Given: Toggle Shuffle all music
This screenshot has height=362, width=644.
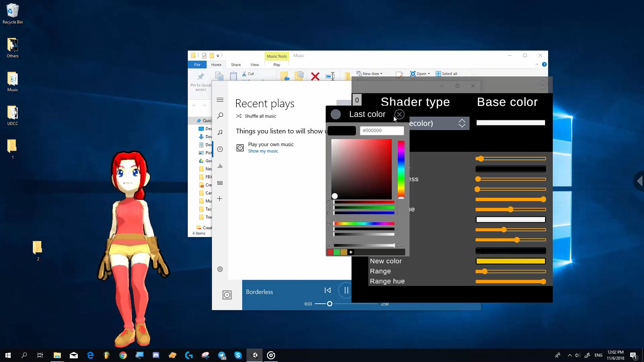Looking at the screenshot, I should [256, 116].
